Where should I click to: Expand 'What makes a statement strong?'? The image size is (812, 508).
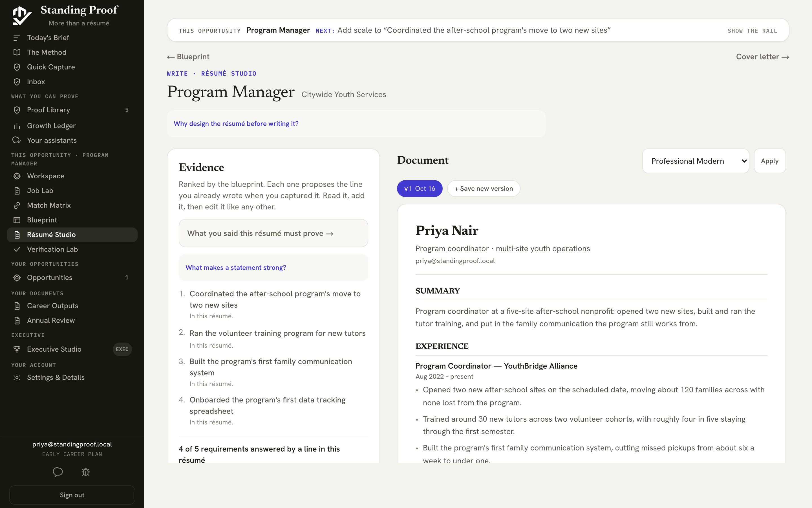pos(236,268)
